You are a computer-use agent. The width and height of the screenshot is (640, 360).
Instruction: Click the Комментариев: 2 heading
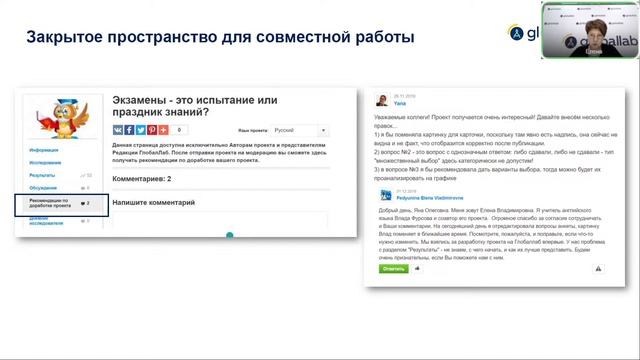[x=142, y=179]
